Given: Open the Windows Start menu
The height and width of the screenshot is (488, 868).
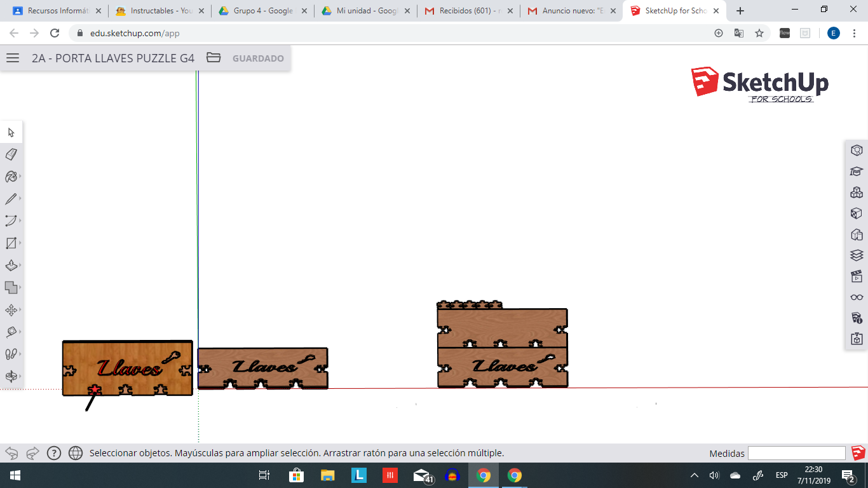Looking at the screenshot, I should [15, 475].
